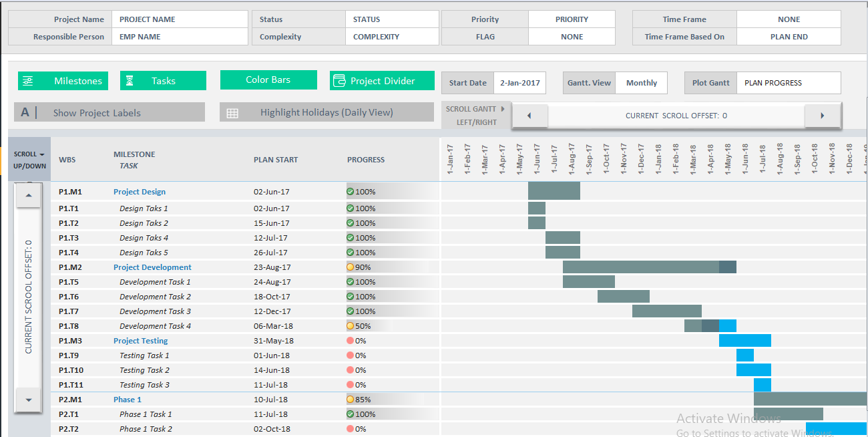Open the Project Divider icon

pos(341,80)
